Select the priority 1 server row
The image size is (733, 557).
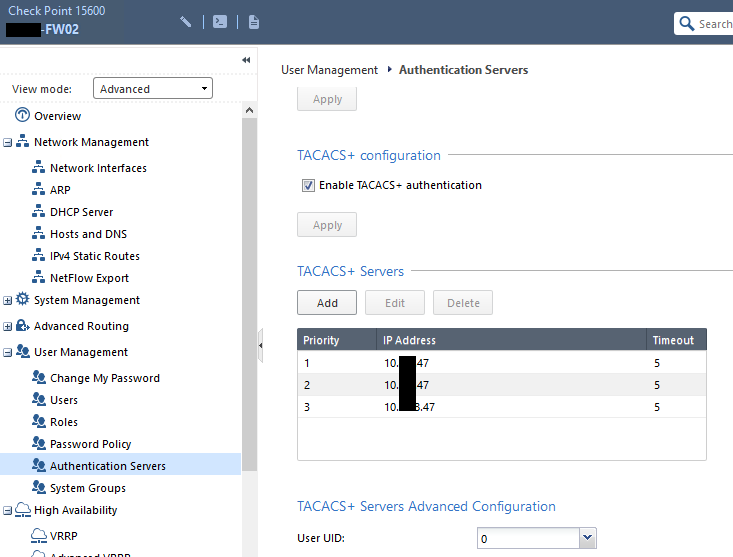502,363
